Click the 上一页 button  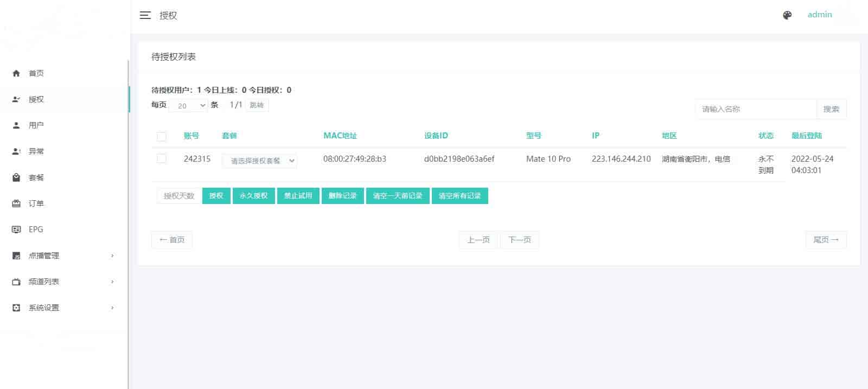[x=478, y=240]
